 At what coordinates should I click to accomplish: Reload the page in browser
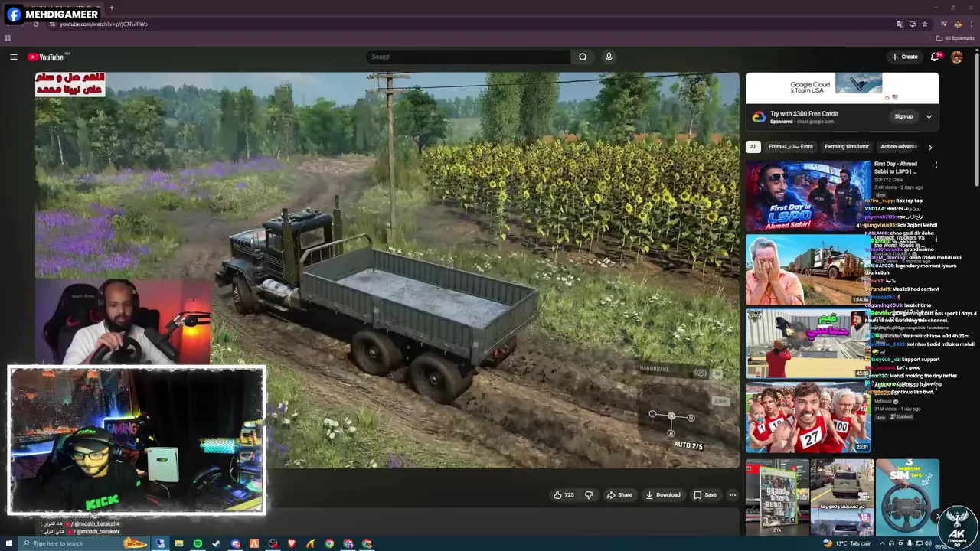coord(35,24)
